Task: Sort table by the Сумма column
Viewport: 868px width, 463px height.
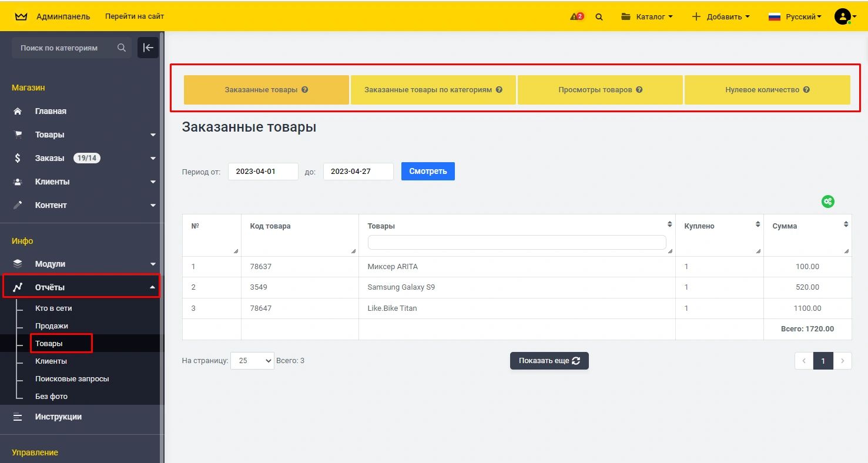Action: pyautogui.click(x=846, y=224)
